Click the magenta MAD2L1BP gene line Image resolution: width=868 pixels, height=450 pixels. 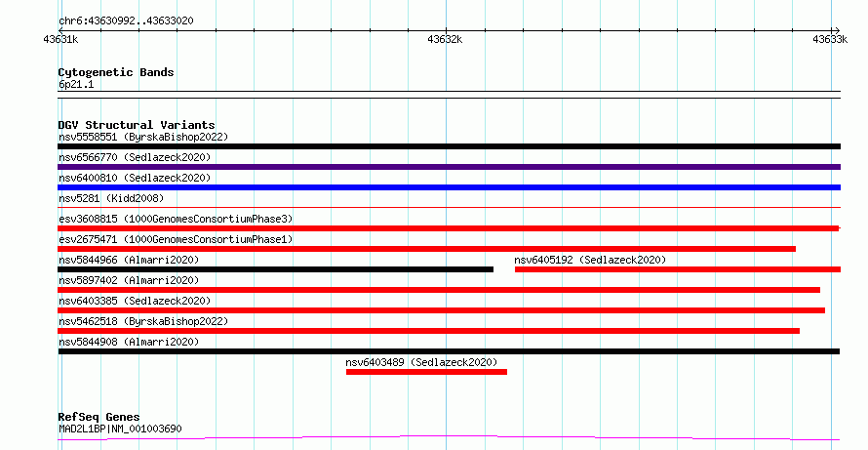pyautogui.click(x=449, y=438)
